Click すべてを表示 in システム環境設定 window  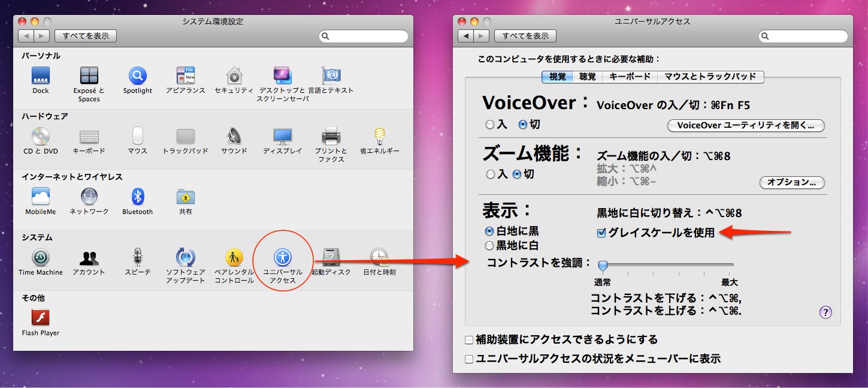(x=86, y=36)
